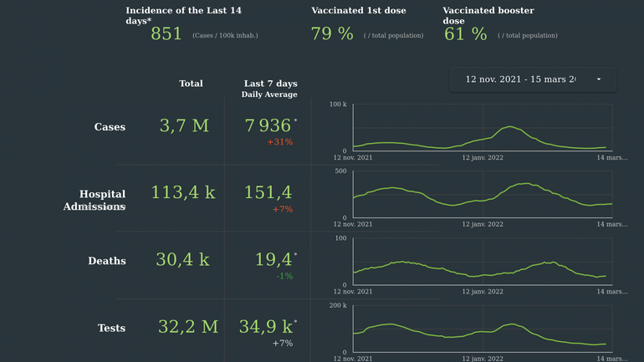Click the caret arrow in date range box

(x=599, y=79)
